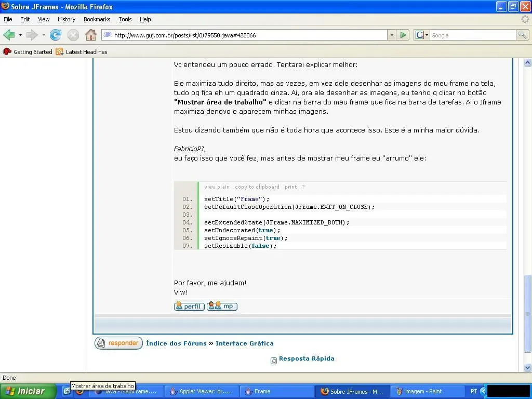Click the italic name FabricioPJ

pyautogui.click(x=189, y=149)
